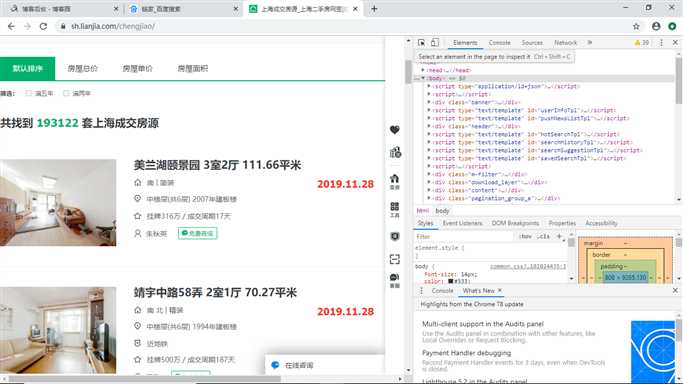Toggle the .cls class editor button
The height and width of the screenshot is (384, 683).
coord(543,236)
